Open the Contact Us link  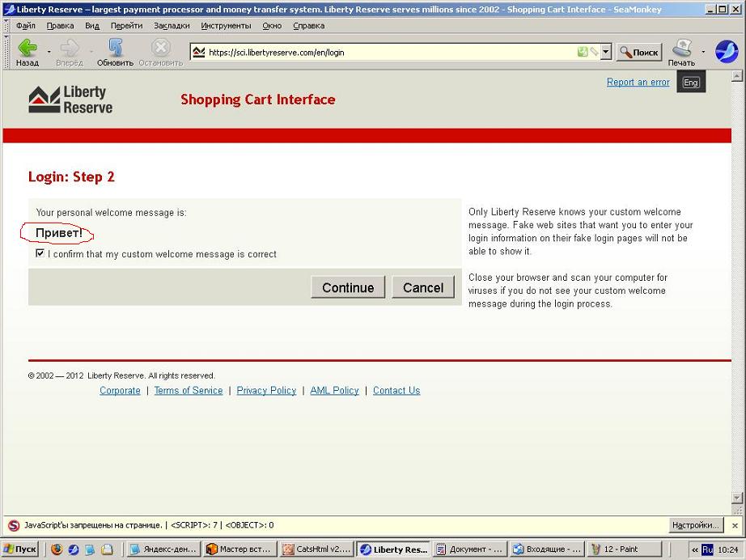(x=396, y=391)
